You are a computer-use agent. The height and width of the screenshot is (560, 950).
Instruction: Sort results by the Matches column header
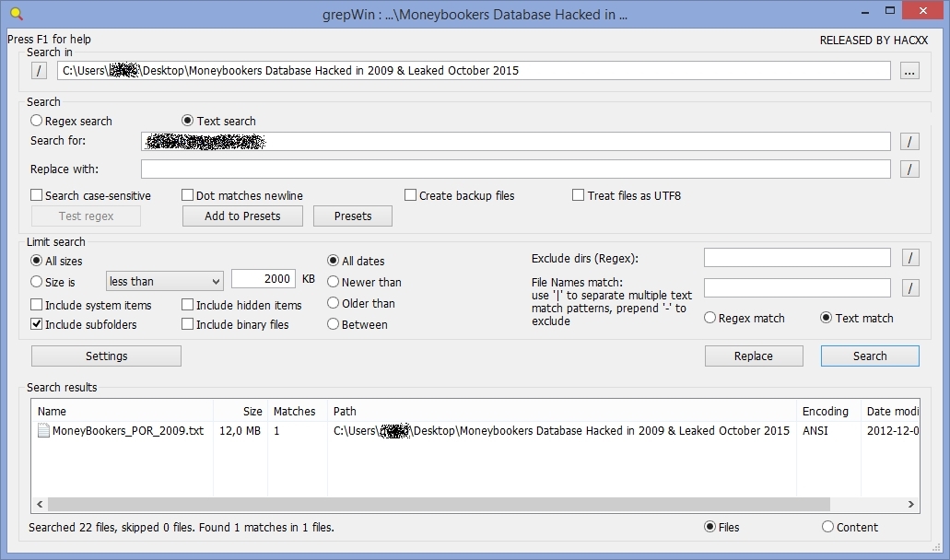[x=295, y=411]
